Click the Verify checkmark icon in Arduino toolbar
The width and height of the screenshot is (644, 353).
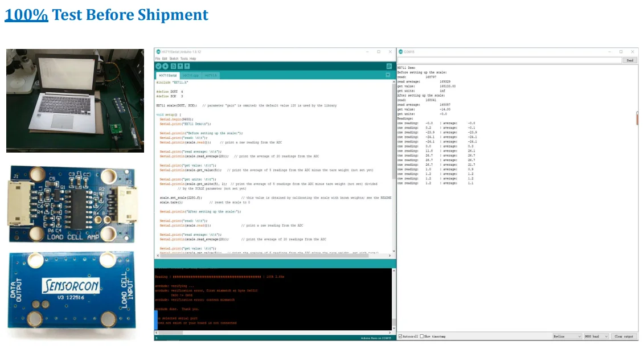158,66
